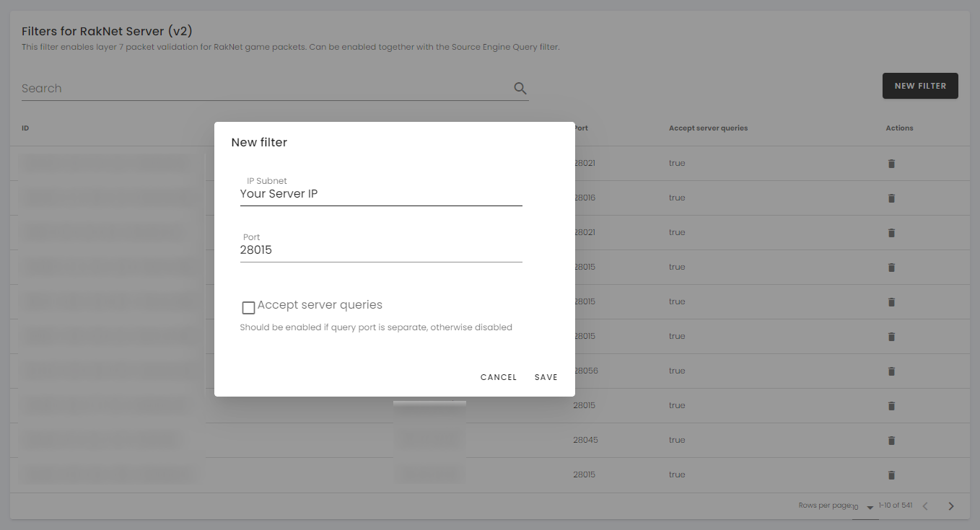Screen dimensions: 980x530
Task: Click the 'Accept server queries' checkbox label
Action: 320,305
